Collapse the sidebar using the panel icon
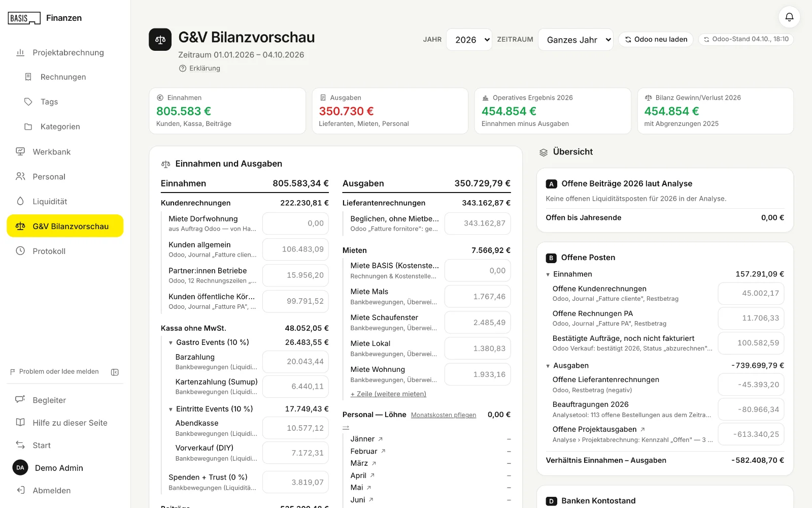This screenshot has height=508, width=812. pyautogui.click(x=115, y=372)
